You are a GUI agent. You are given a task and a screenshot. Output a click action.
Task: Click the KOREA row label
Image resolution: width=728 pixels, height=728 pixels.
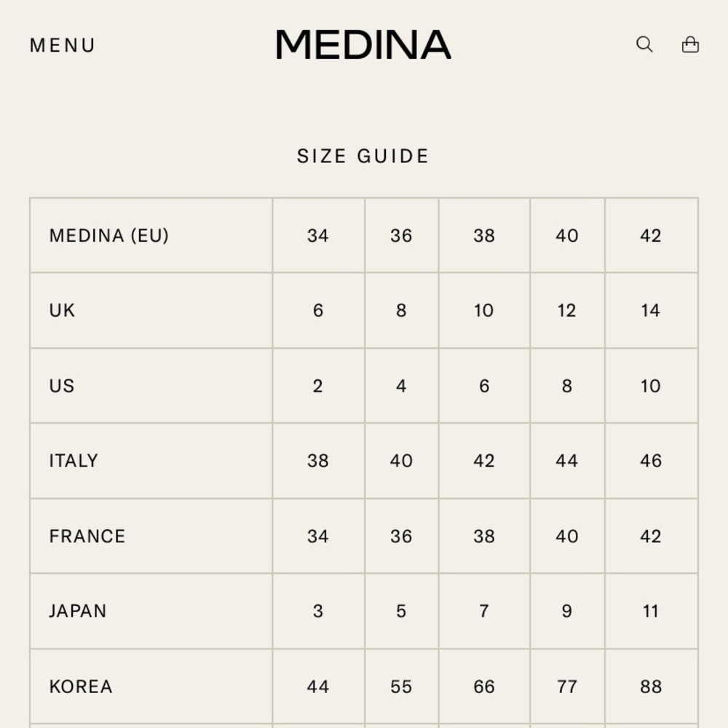tap(81, 687)
